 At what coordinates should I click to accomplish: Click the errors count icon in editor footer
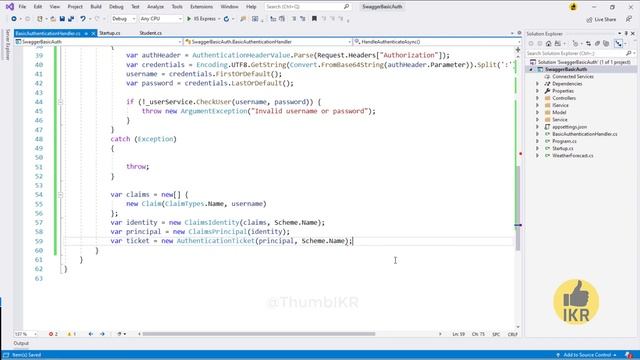point(51,334)
